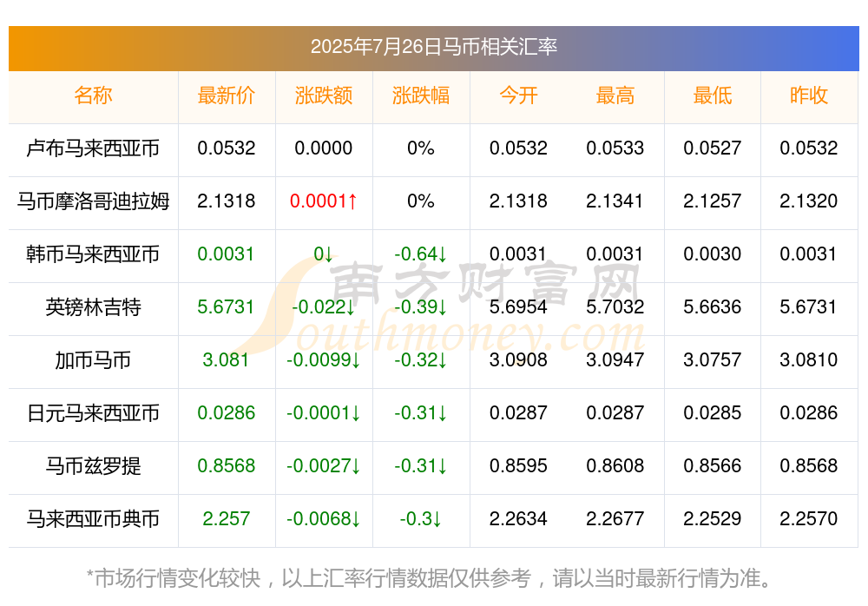The image size is (868, 606).
Task: Select the 加币马币 row name
Action: (93, 360)
